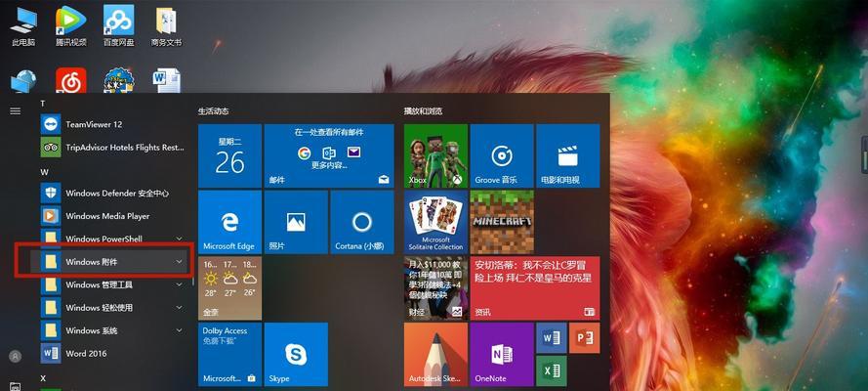868x391 pixels.
Task: Open the Xbox tile
Action: click(x=435, y=155)
